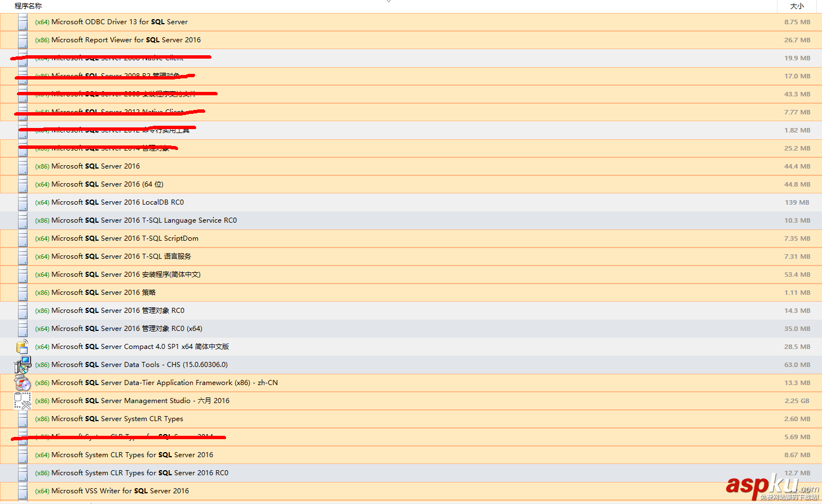The width and height of the screenshot is (822, 504).
Task: Click the 53.4 MB size value
Action: click(x=797, y=275)
